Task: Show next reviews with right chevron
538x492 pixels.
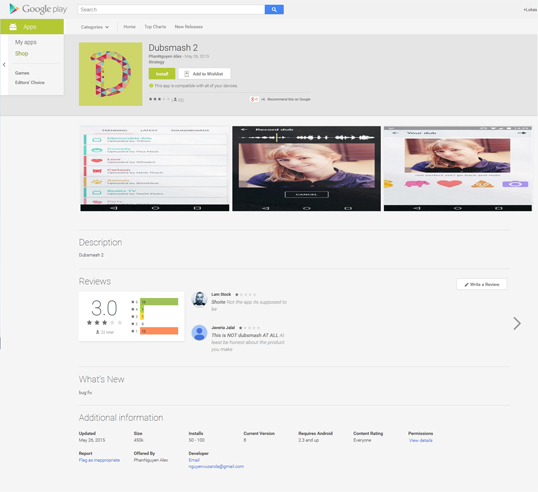Action: click(x=517, y=323)
